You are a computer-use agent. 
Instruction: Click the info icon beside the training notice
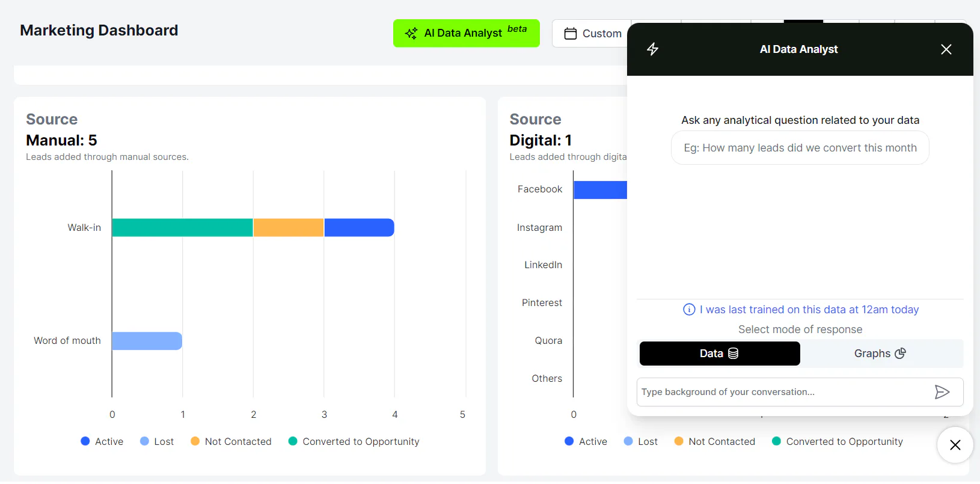point(689,310)
